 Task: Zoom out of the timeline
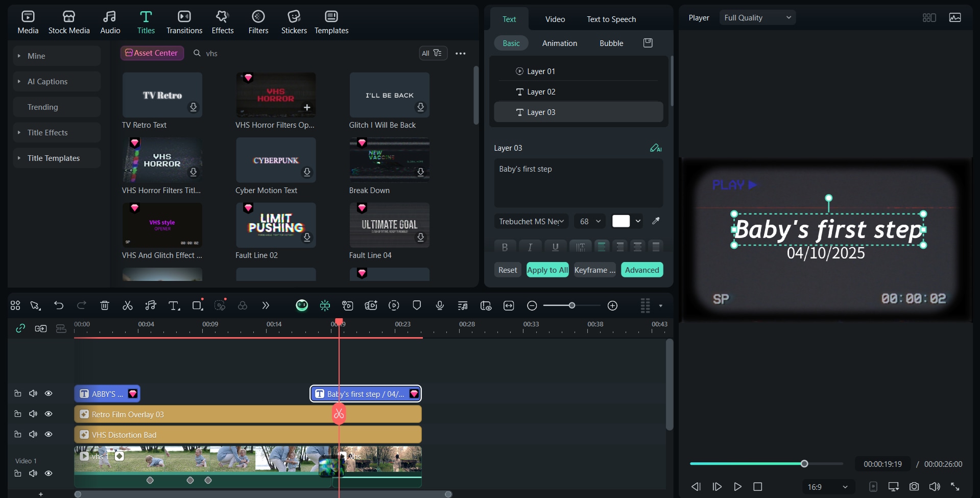pyautogui.click(x=532, y=305)
